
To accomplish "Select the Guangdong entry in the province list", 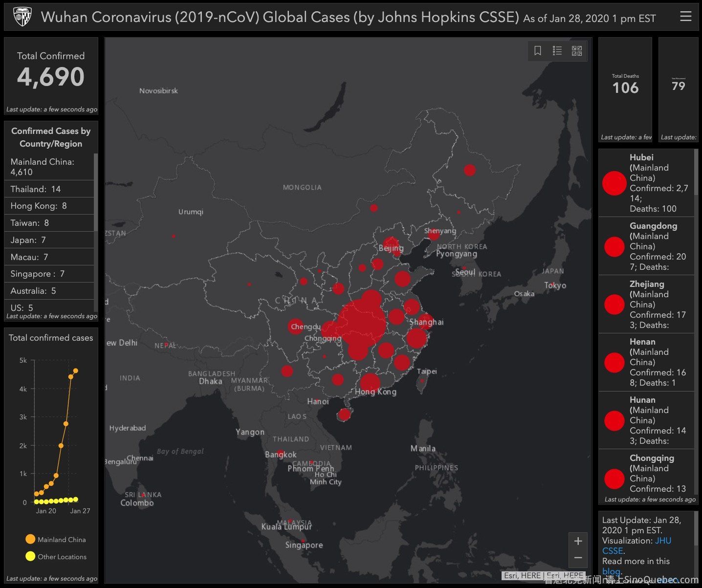I will [x=646, y=246].
